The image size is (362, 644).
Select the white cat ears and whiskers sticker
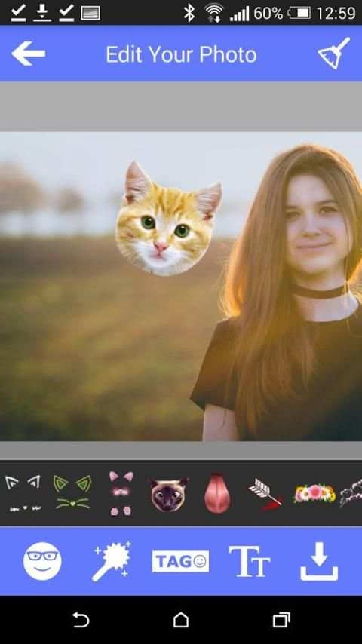(25, 493)
